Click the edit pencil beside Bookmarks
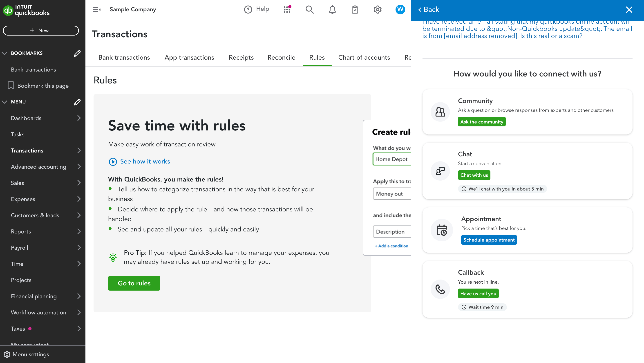This screenshot has height=363, width=644. [77, 53]
